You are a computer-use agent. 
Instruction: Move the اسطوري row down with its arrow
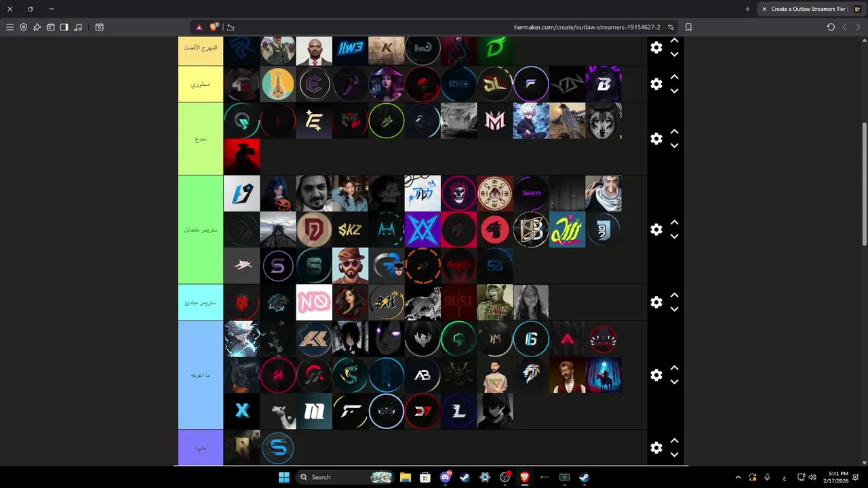tap(674, 91)
